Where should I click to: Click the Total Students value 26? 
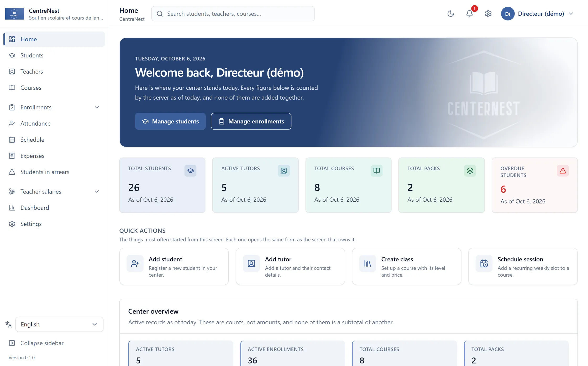click(134, 188)
